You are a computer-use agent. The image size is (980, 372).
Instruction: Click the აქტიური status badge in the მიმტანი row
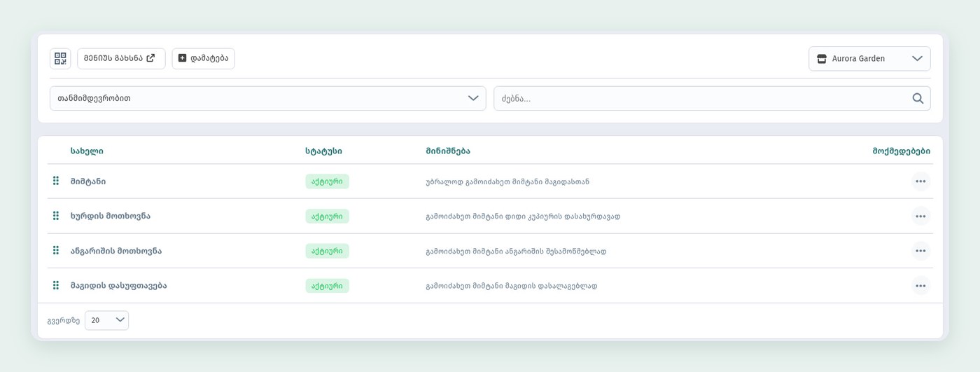pyautogui.click(x=327, y=181)
